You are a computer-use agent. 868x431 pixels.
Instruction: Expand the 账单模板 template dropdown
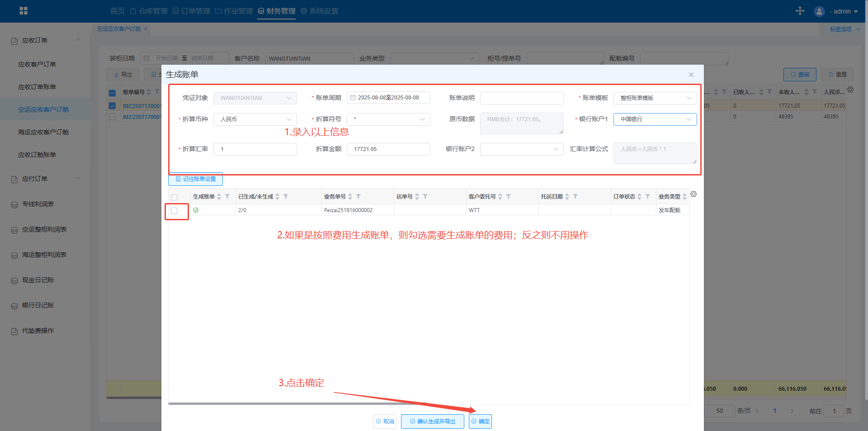click(655, 98)
